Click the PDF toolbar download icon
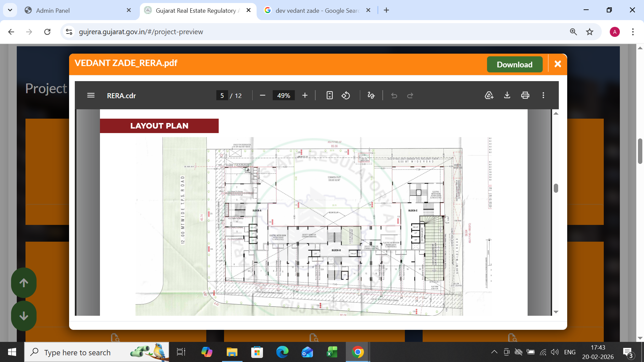This screenshot has height=362, width=644. click(x=507, y=96)
